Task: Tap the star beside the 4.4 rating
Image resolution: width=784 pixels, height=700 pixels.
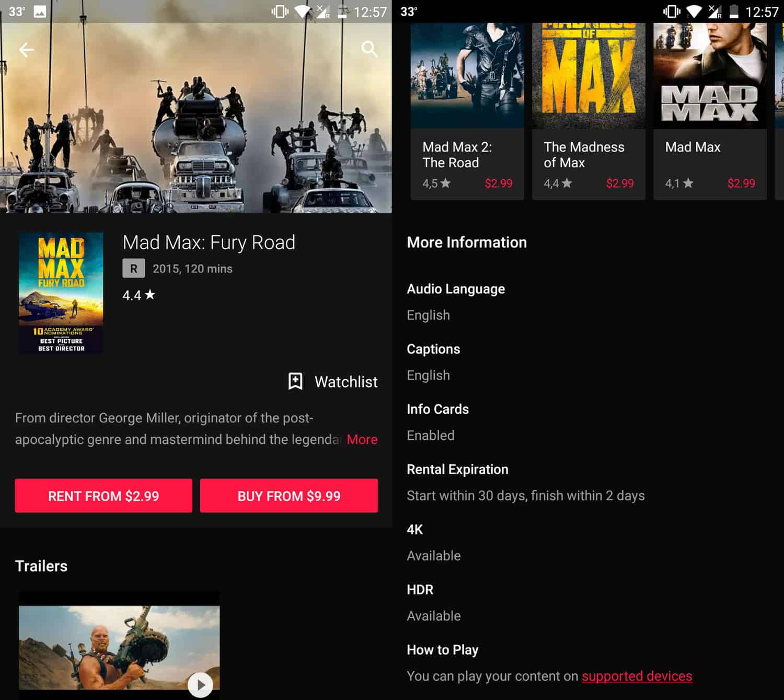Action: click(x=150, y=295)
